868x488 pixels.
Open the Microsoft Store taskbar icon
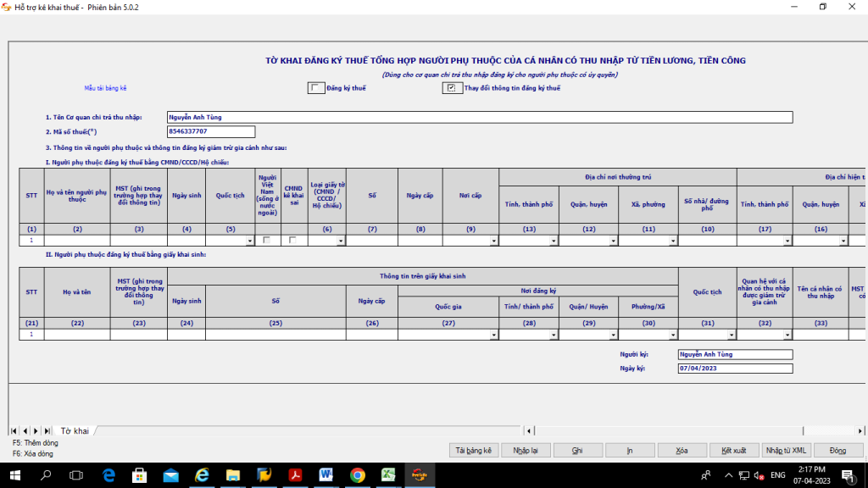[140, 475]
